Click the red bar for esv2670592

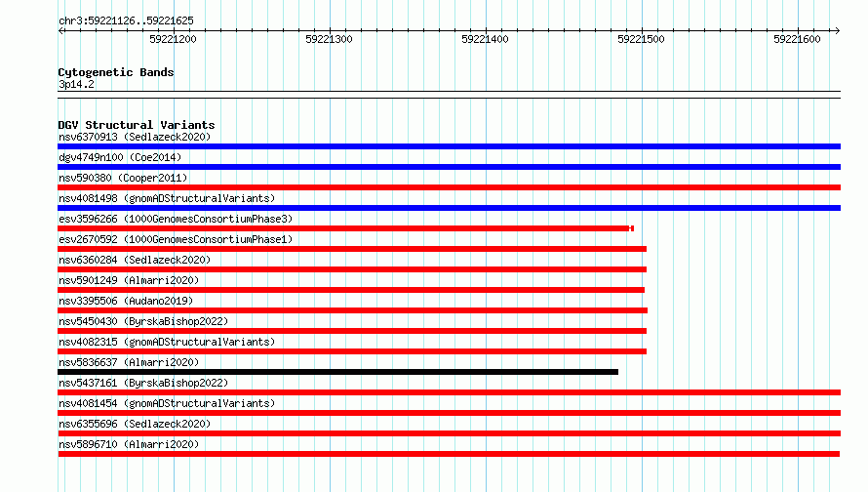pyautogui.click(x=352, y=249)
